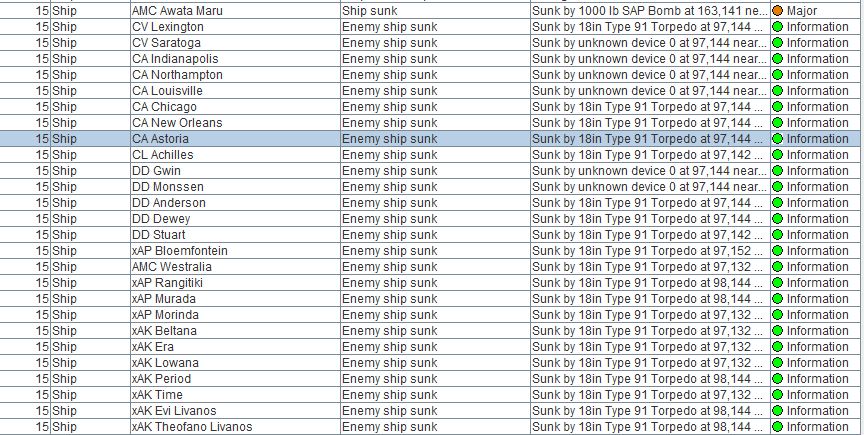Click the green status icon in CV Lexington row

[x=777, y=26]
